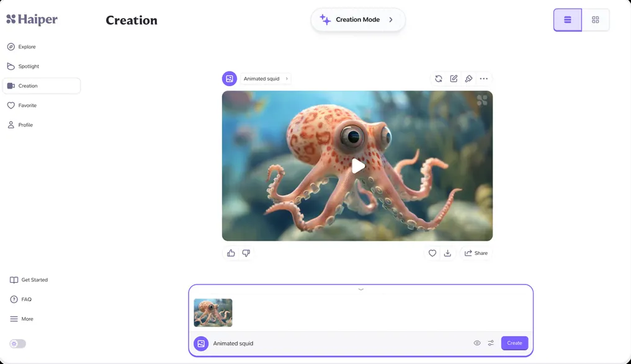The width and height of the screenshot is (631, 364).
Task: Open generation settings sliders in prompt bar
Action: point(491,343)
